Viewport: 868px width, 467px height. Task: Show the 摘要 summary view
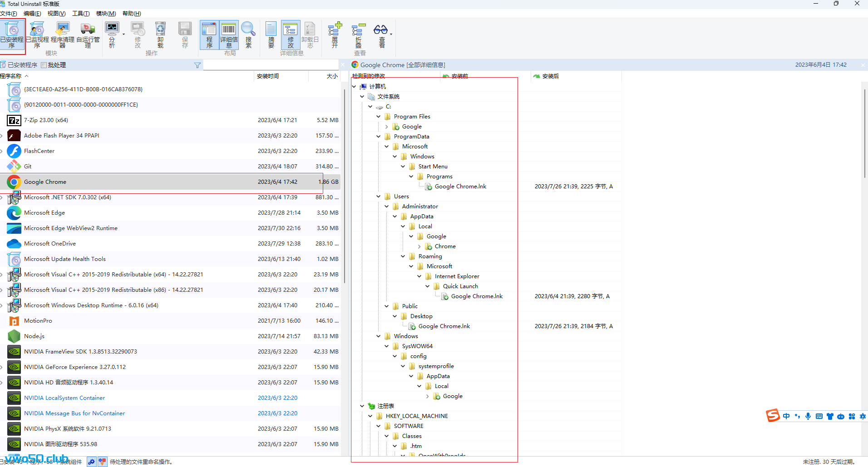[x=271, y=34]
